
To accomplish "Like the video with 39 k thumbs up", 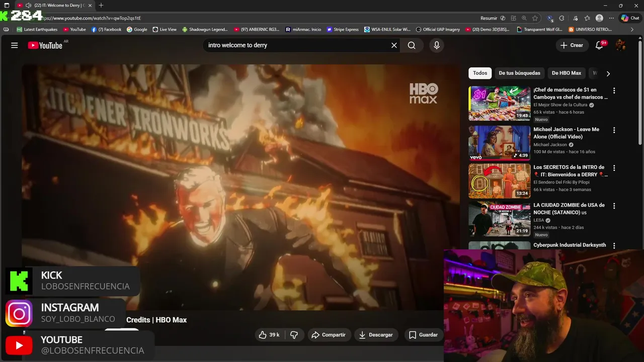I will (269, 335).
